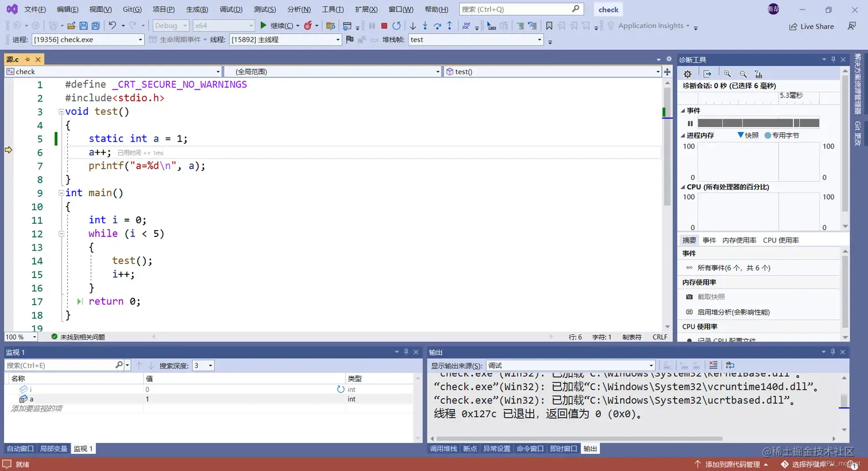Click the clear all output icon
The height and width of the screenshot is (471, 868).
coord(713,365)
